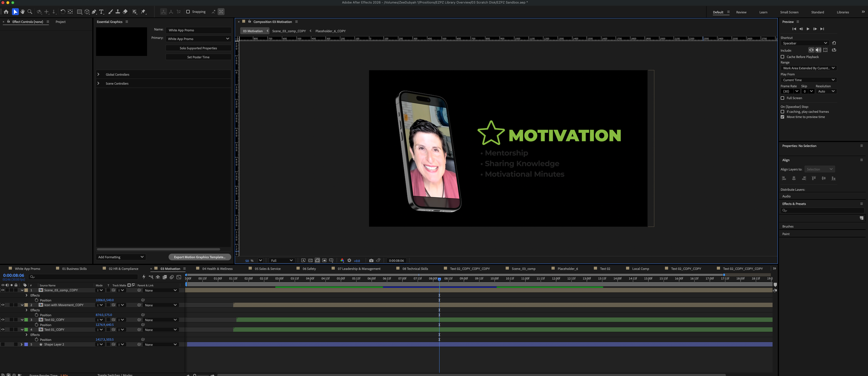This screenshot has height=376, width=868.
Task: Click the timeline layer search field
Action: (x=83, y=277)
